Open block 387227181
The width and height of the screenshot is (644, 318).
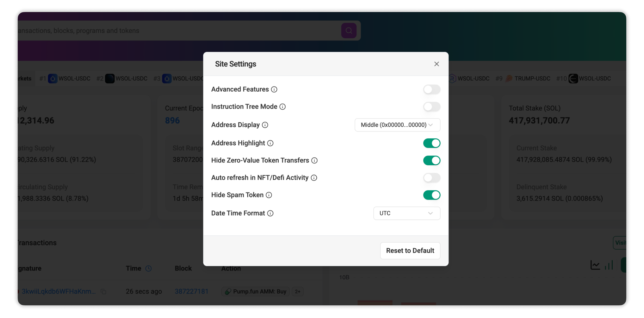[x=191, y=291]
